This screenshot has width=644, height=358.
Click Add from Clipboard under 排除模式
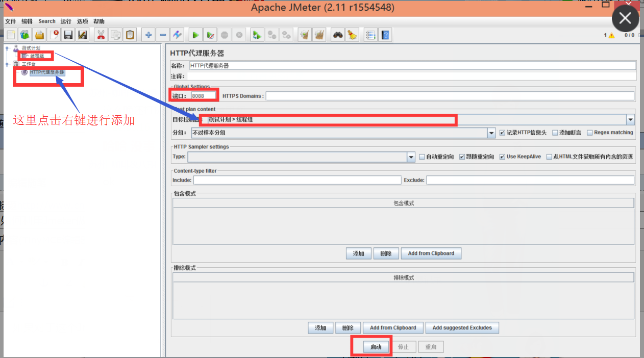click(393, 328)
